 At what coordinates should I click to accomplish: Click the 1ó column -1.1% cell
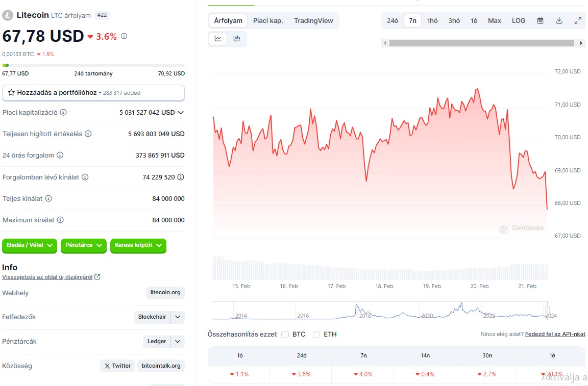239,374
